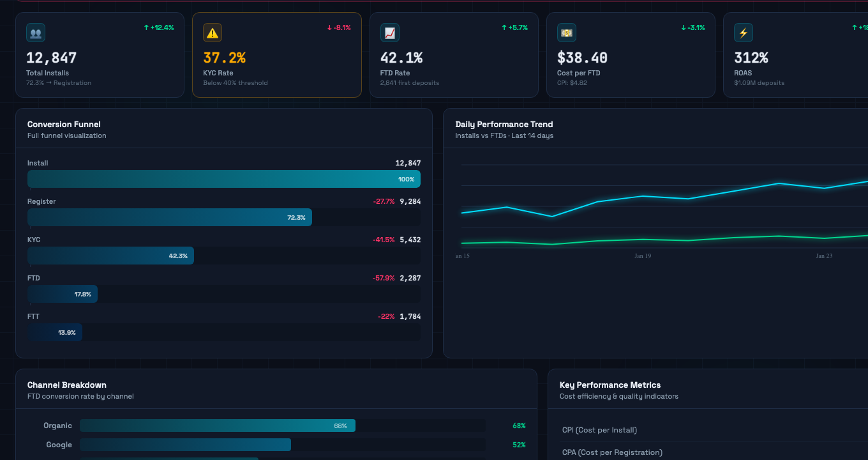This screenshot has width=868, height=460.
Task: Click the lightning bolt icon on ROAS card
Action: [x=743, y=33]
